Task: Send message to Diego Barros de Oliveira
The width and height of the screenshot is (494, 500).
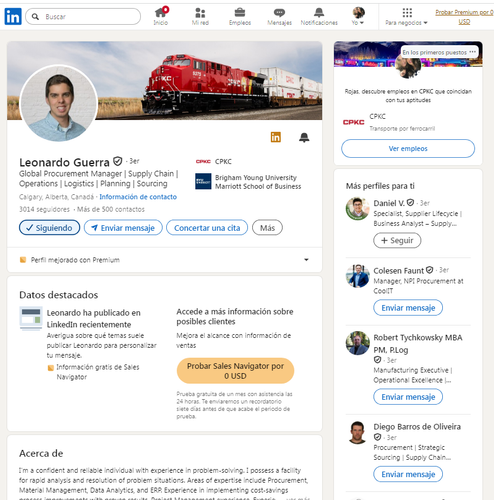Action: click(408, 474)
